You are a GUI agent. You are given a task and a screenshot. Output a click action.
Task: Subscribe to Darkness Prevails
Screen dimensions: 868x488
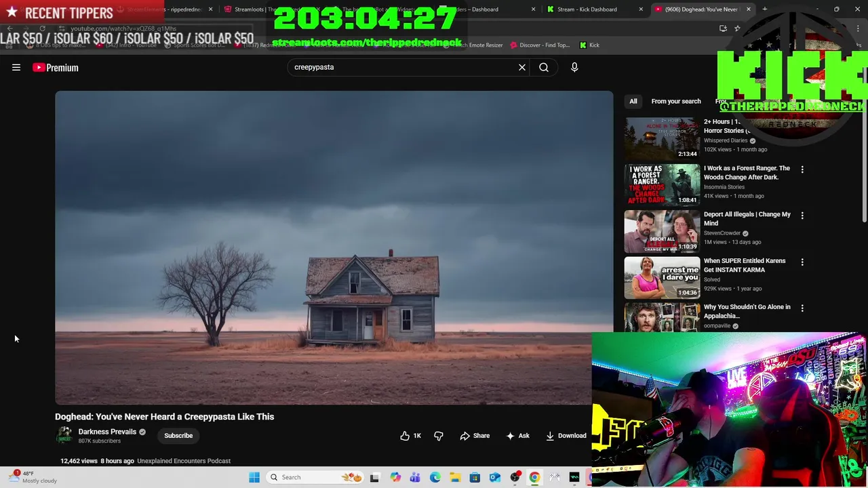[178, 436]
